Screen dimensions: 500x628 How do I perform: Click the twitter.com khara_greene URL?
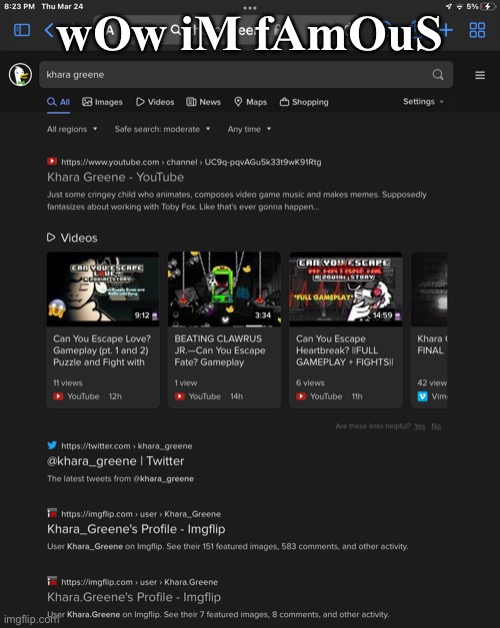coord(127,446)
